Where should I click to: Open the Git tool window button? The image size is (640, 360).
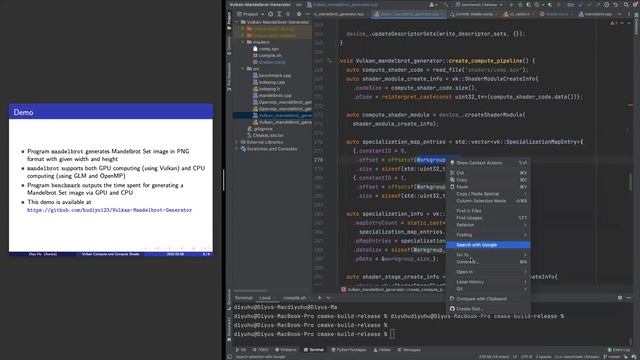[242, 350]
